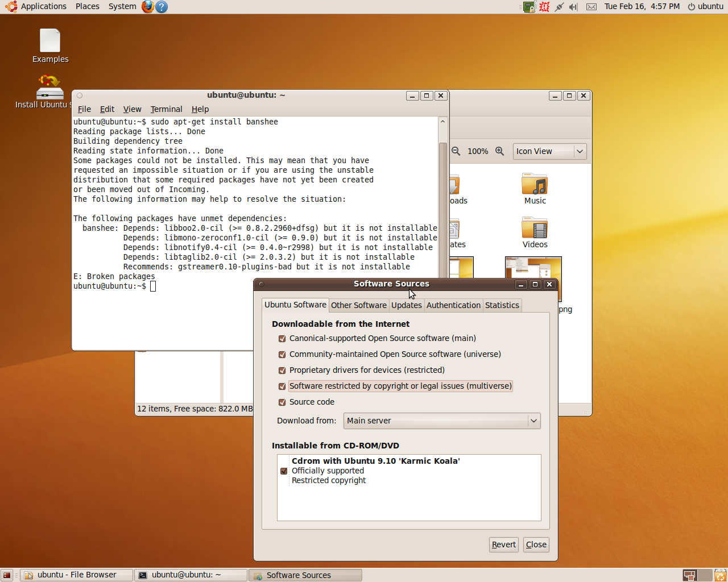This screenshot has height=582, width=728.
Task: Click the Revert button
Action: (503, 544)
